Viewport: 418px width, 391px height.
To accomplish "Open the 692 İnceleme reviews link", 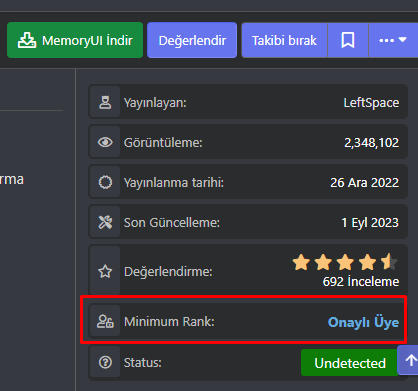I will coord(361,282).
